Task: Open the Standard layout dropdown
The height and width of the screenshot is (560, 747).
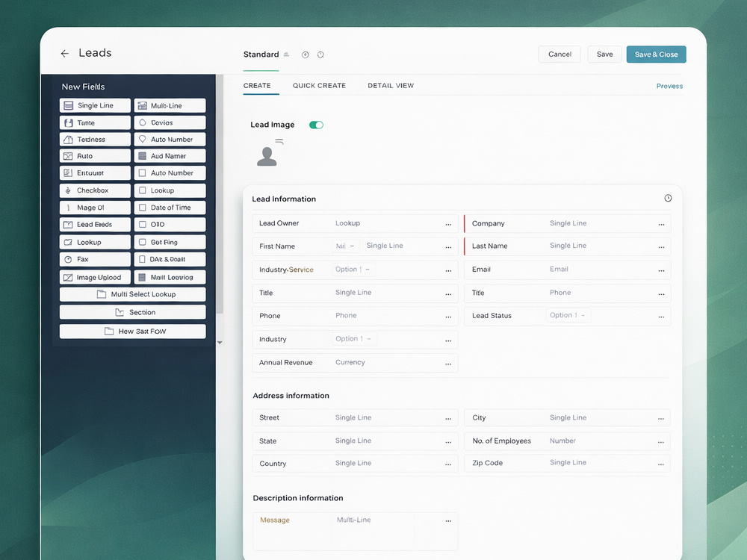Action: 286,55
